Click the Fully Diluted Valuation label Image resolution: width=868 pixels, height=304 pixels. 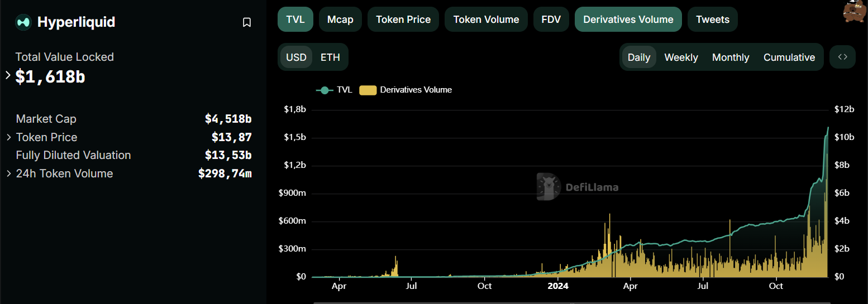[x=73, y=155]
